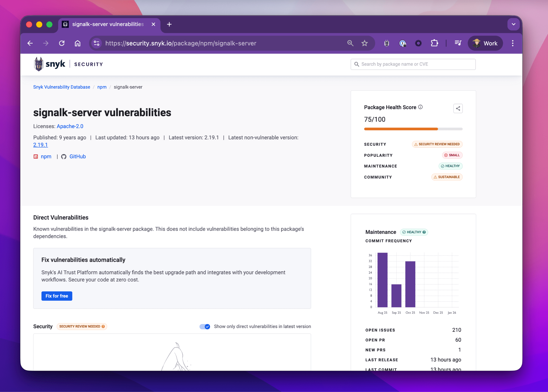The image size is (548, 392).
Task: View site information icon in address bar
Action: click(97, 43)
